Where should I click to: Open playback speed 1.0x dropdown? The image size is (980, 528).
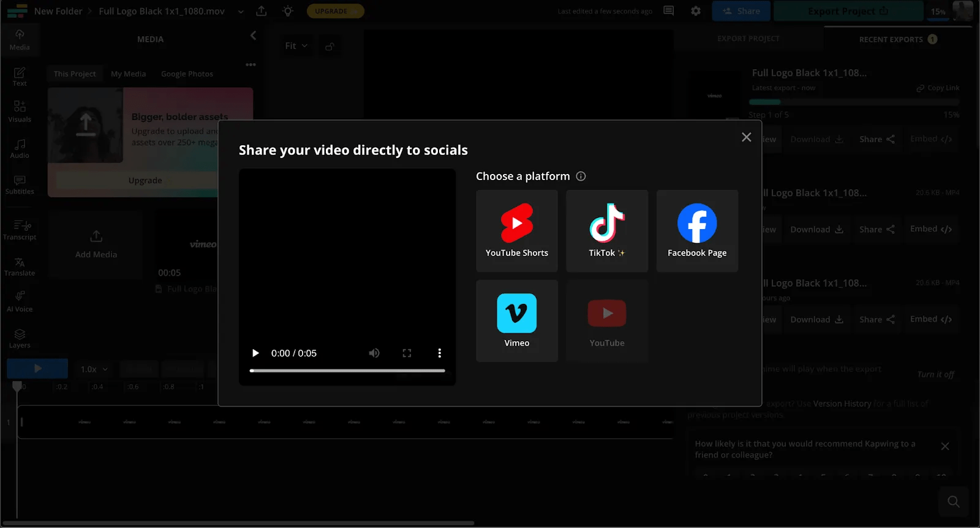[x=94, y=369]
